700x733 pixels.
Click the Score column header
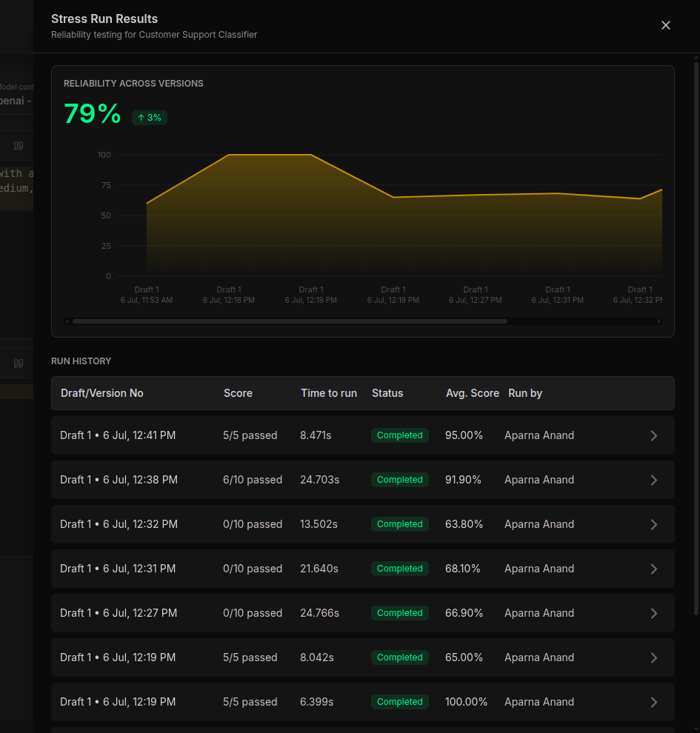[x=238, y=393]
